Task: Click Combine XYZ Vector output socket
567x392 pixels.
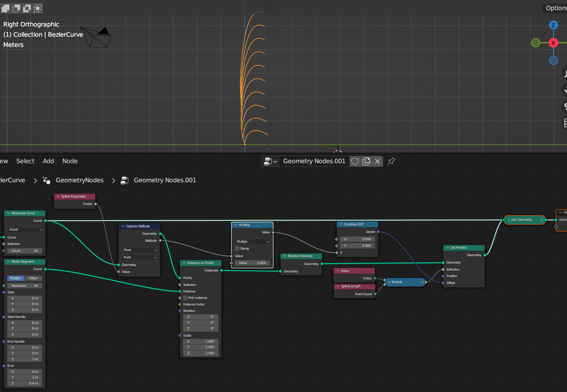Action: (x=378, y=232)
